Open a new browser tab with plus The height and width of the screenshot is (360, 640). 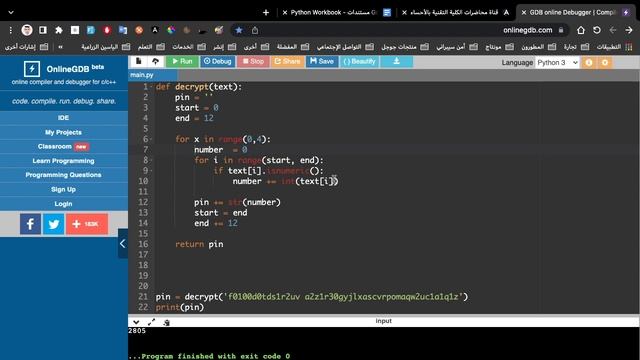(266, 13)
